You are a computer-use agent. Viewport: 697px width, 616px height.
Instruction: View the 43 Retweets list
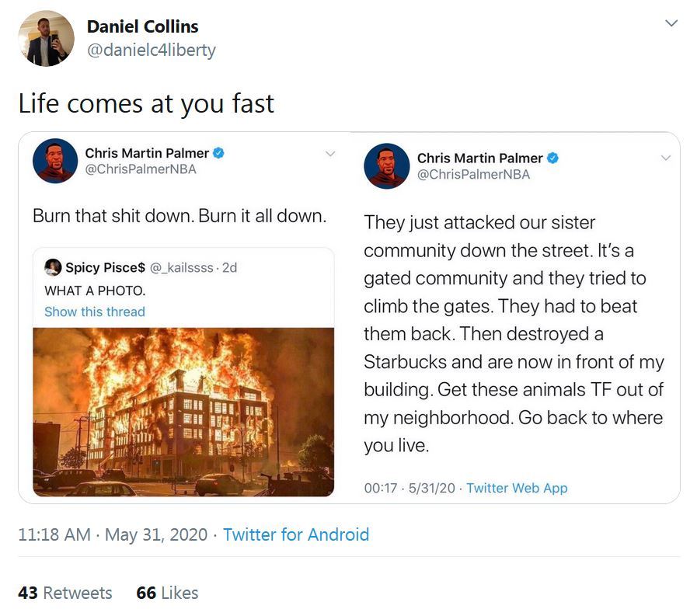click(65, 593)
